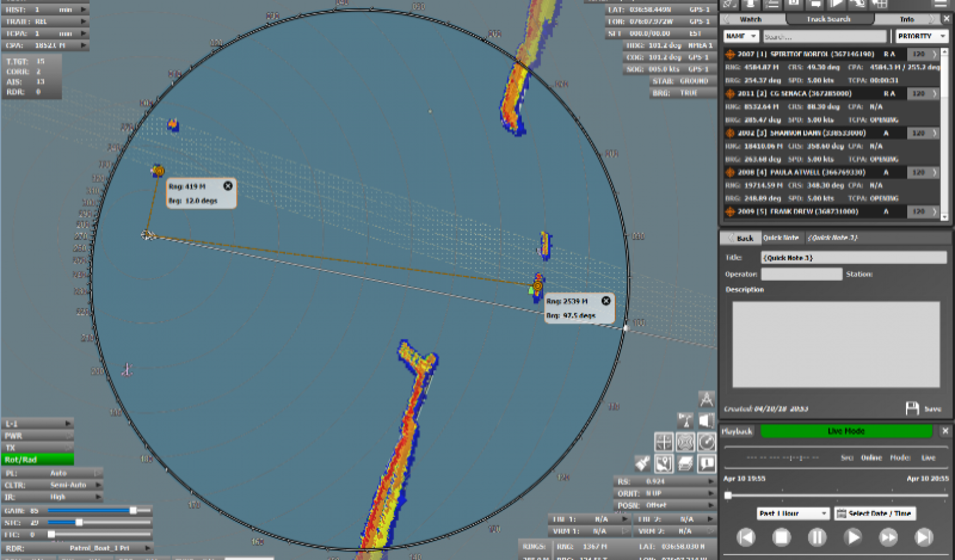Toggle the TX transmit button

pyautogui.click(x=37, y=448)
